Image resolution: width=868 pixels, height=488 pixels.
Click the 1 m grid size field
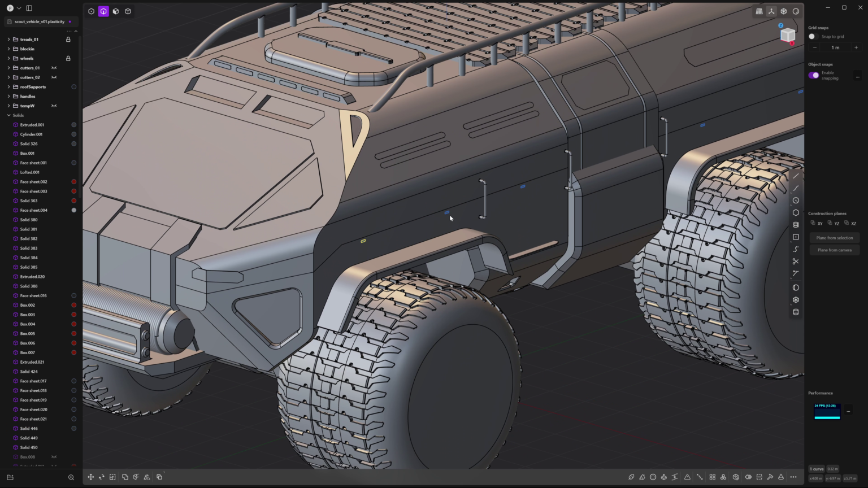click(x=835, y=47)
